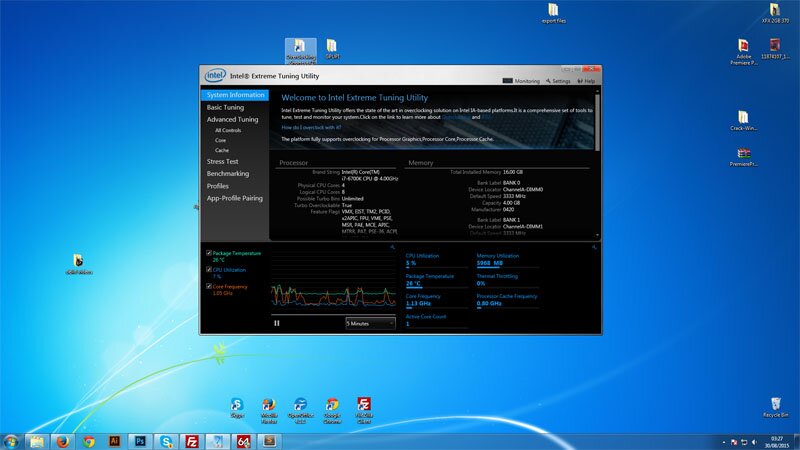Click the Total Installed Memory 16.00 GB value
Viewport: 800px width, 450px height.
click(513, 172)
